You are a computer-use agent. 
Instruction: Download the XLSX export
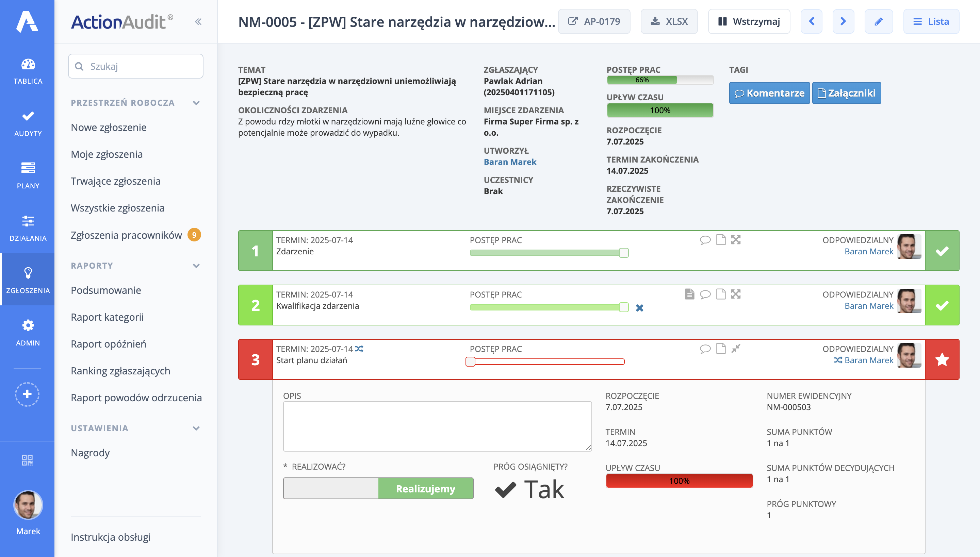point(669,22)
